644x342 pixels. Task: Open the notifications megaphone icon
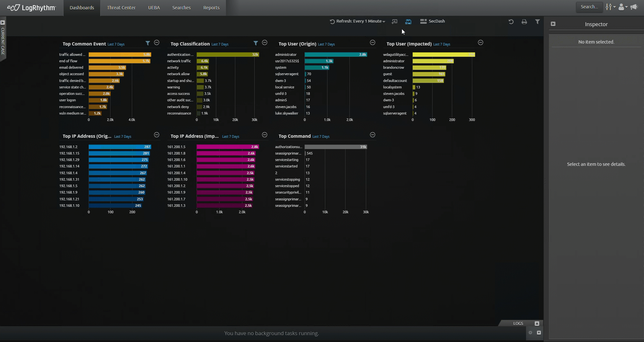coord(634,7)
